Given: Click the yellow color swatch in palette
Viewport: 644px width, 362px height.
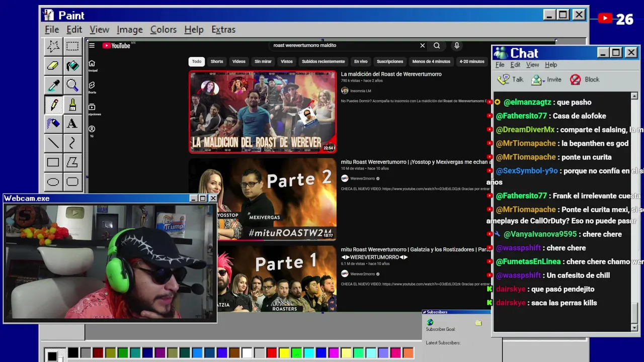Looking at the screenshot, I should click(x=284, y=353).
